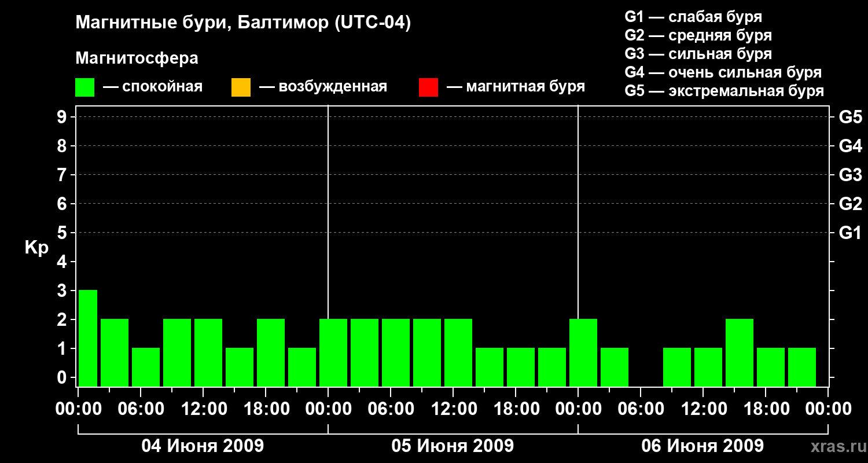Click '06:00' time label under 06 June

tap(640, 409)
